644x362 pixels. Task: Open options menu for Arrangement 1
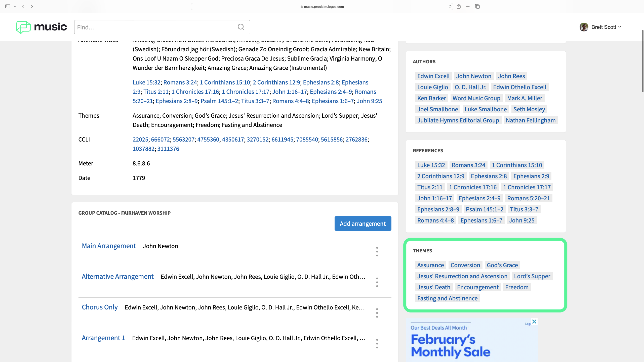click(x=377, y=344)
